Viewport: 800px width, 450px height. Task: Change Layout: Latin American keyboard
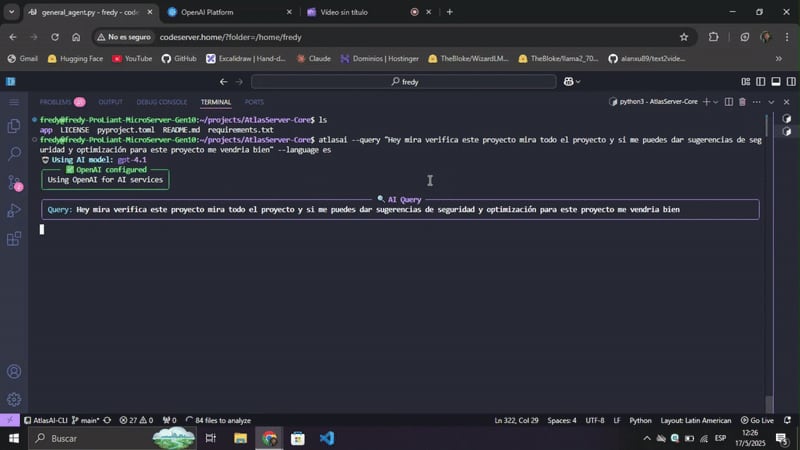point(696,420)
